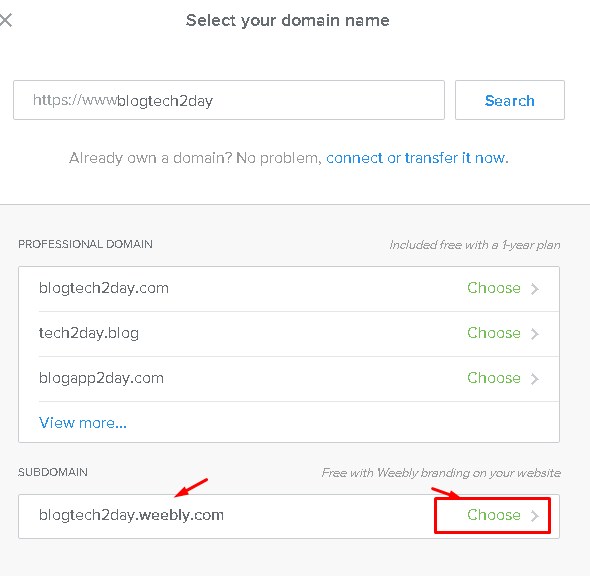Viewport: 590px width, 576px height.
Task: Click the Select your domain name title
Action: [x=287, y=20]
